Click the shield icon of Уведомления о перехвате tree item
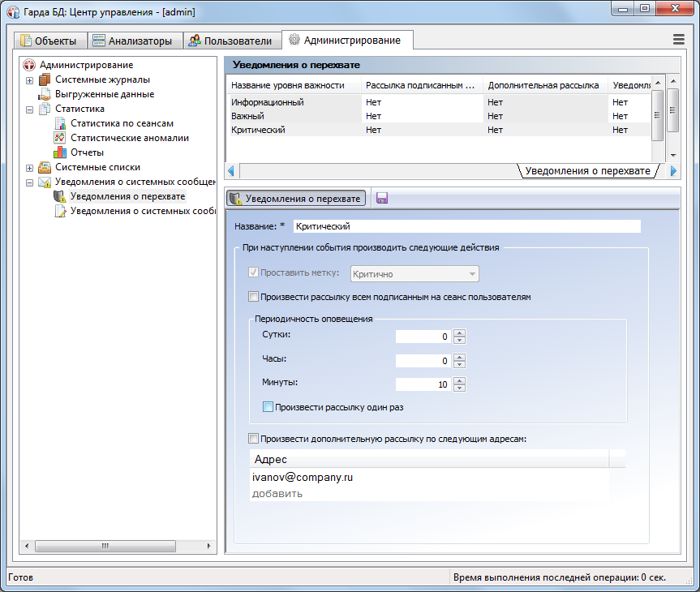Viewport: 700px width, 592px height. (x=60, y=196)
